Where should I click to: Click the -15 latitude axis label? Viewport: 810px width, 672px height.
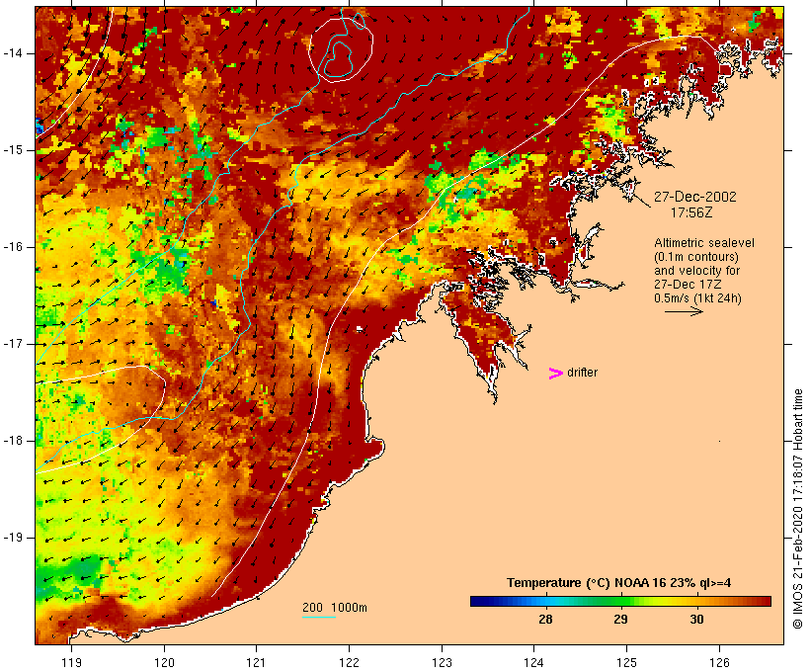tap(12, 150)
